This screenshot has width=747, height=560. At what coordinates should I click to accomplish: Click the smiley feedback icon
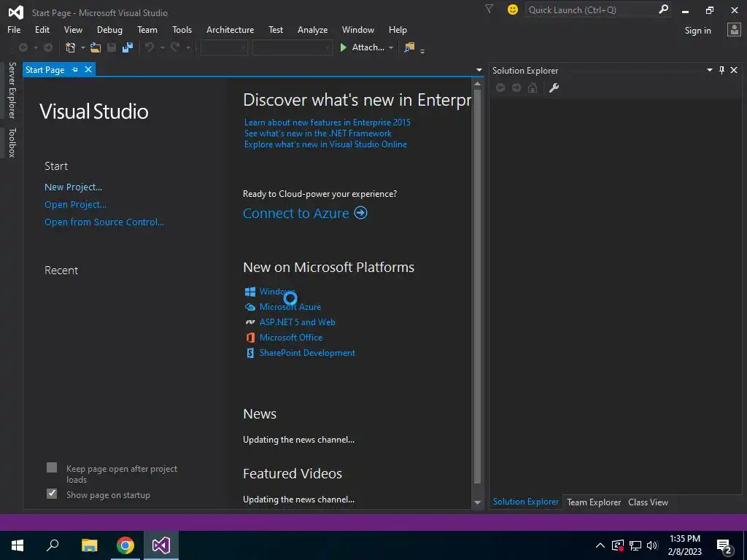(513, 9)
